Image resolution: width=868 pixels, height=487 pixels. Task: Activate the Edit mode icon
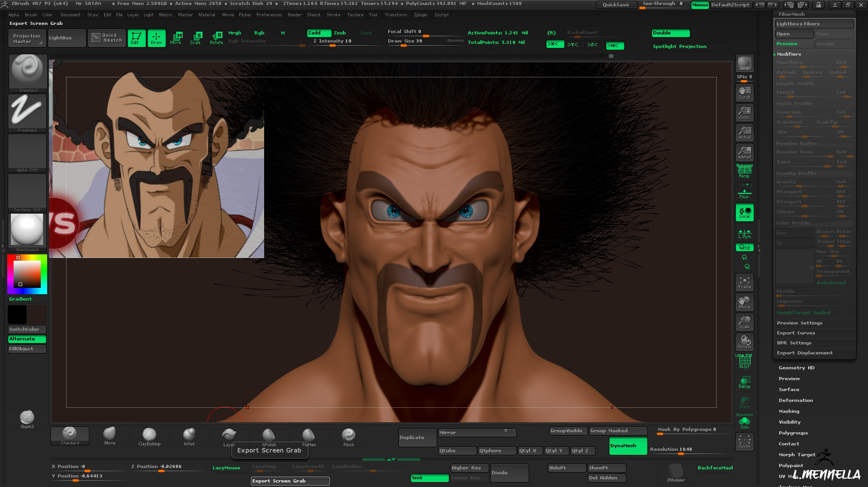coord(136,38)
